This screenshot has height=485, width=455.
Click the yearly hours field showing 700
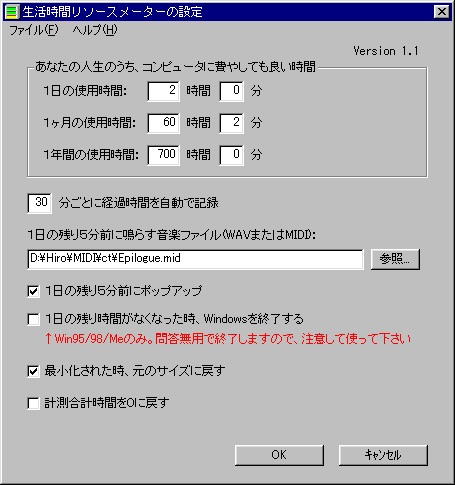(163, 155)
